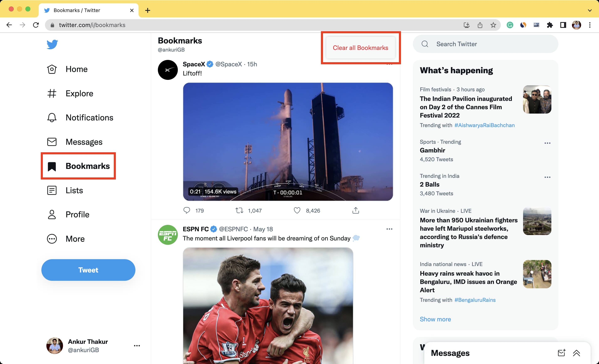The height and width of the screenshot is (364, 599).
Task: Click the @ESPNFC handle link
Action: click(233, 229)
